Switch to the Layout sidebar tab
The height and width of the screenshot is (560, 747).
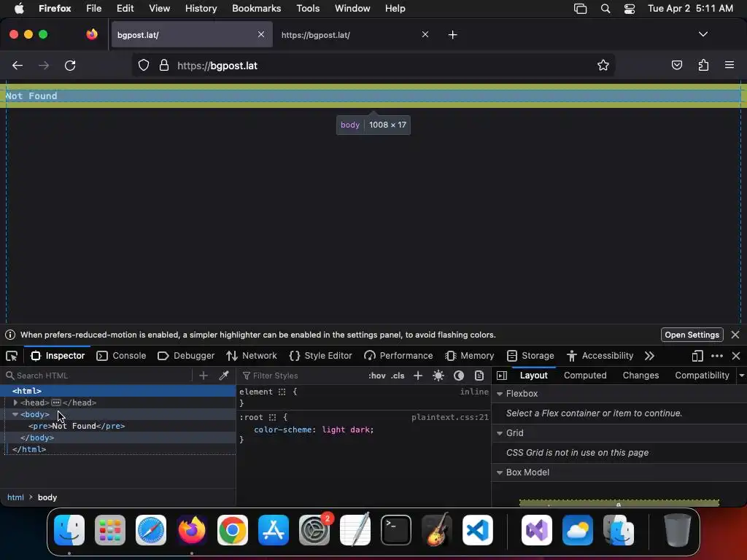pyautogui.click(x=533, y=376)
